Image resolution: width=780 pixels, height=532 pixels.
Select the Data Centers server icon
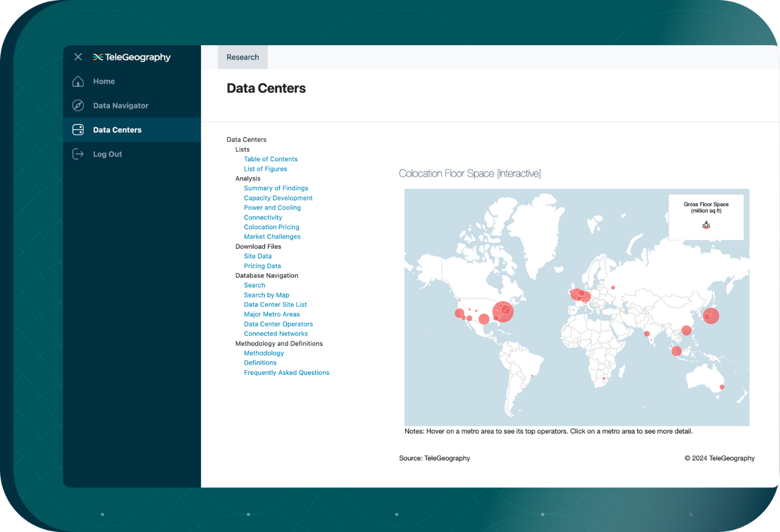coord(78,130)
